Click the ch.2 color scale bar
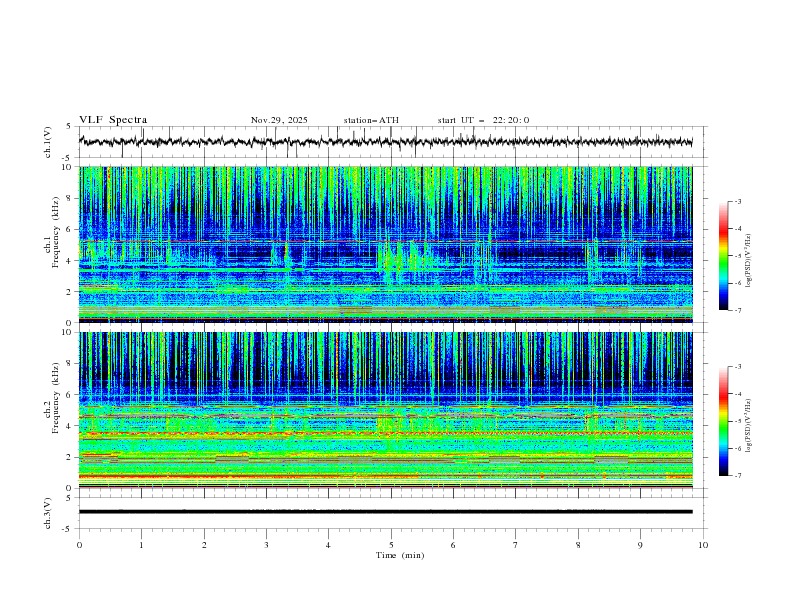Viewport: 792px width, 612px height. [723, 421]
